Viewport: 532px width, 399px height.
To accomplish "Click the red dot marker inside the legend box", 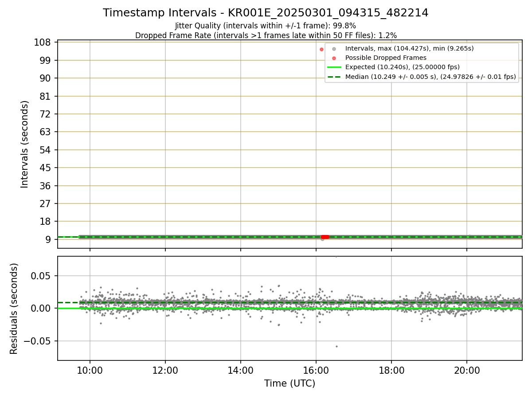I will point(334,58).
